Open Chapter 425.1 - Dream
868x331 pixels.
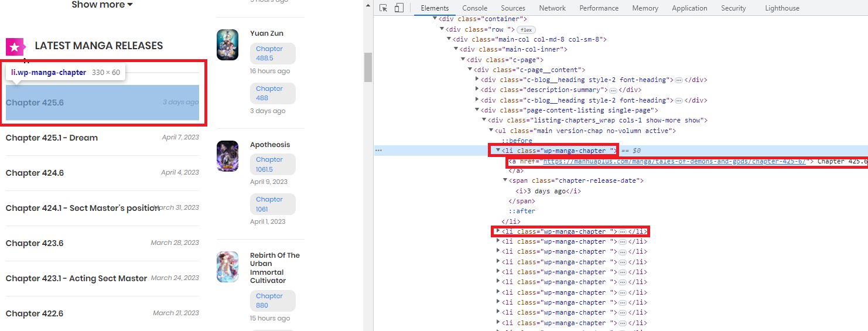pyautogui.click(x=52, y=138)
